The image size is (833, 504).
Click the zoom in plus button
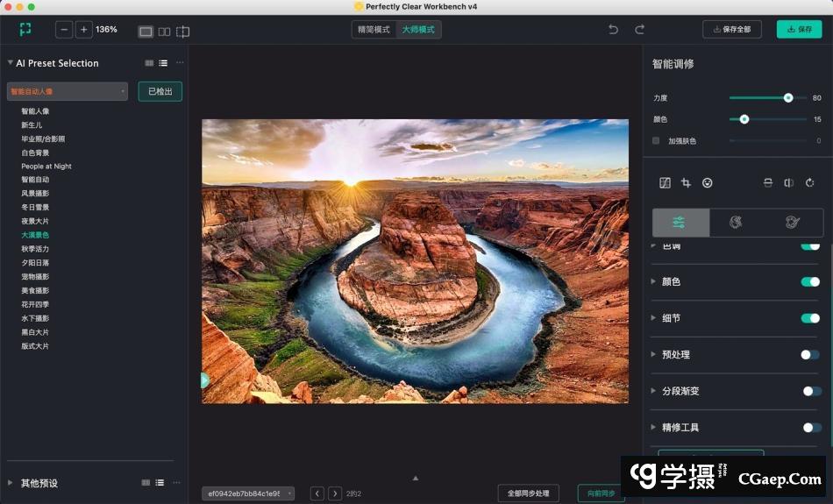click(x=83, y=30)
